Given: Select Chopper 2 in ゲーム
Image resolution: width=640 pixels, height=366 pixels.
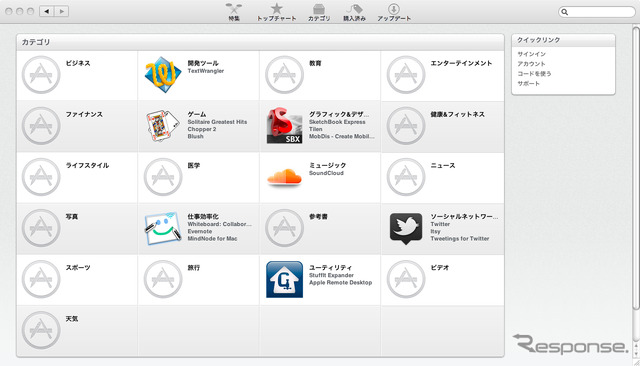Looking at the screenshot, I should click(x=202, y=129).
